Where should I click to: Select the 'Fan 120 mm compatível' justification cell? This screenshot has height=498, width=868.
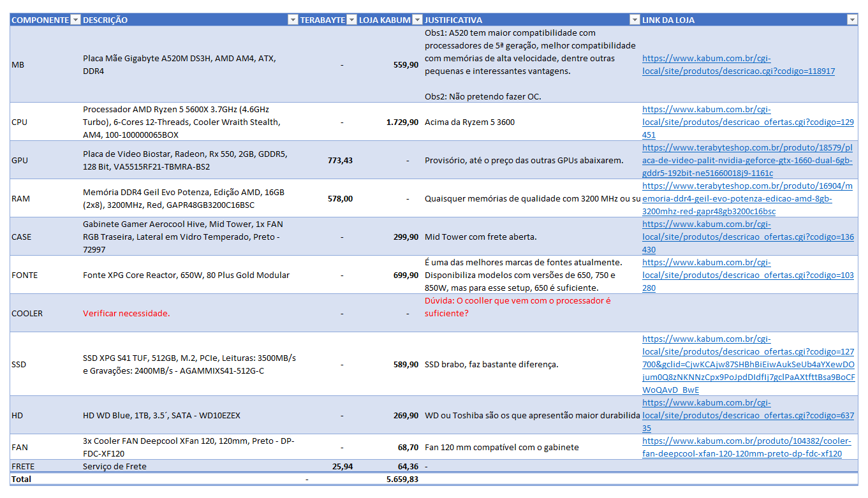(532, 447)
